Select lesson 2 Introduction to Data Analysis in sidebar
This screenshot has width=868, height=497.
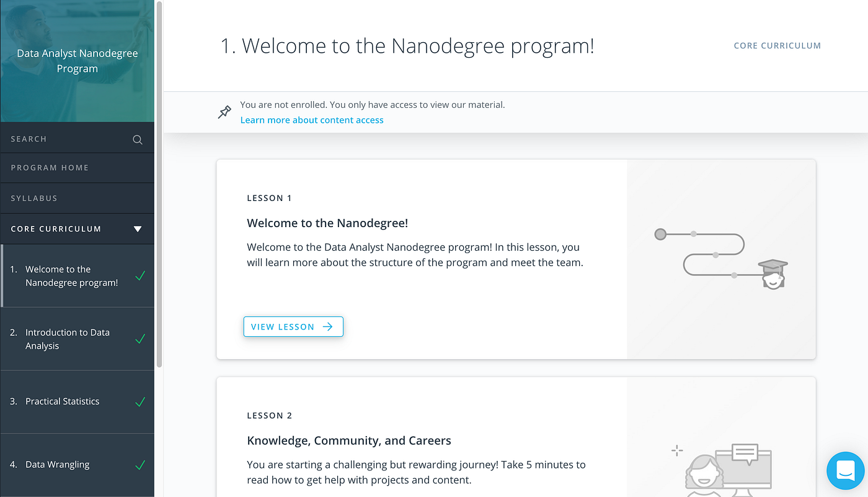pyautogui.click(x=68, y=339)
